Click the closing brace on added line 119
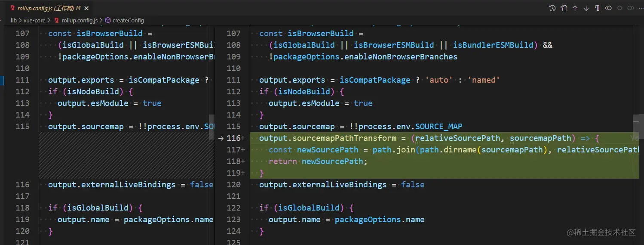Image resolution: width=644 pixels, height=245 pixels. point(261,173)
